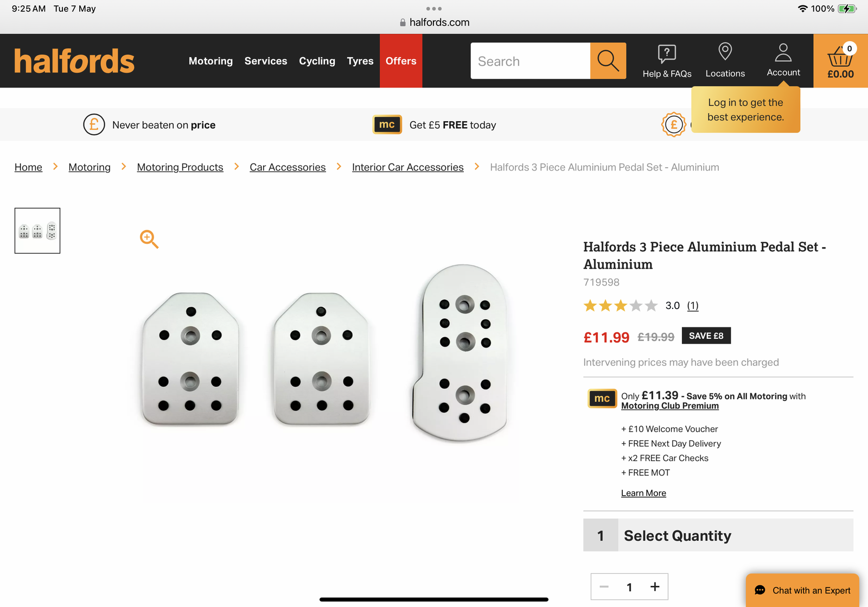This screenshot has height=607, width=868.
Task: Click the Motoring Club Premium link
Action: (x=669, y=406)
